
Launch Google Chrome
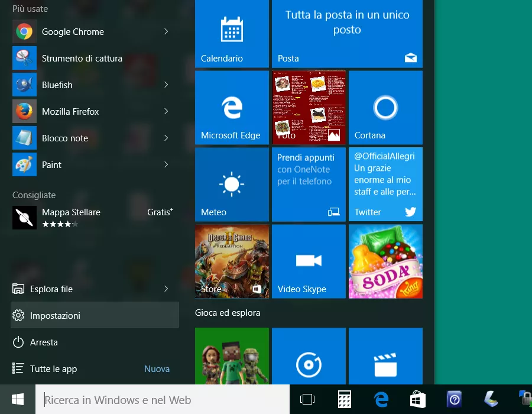[73, 32]
